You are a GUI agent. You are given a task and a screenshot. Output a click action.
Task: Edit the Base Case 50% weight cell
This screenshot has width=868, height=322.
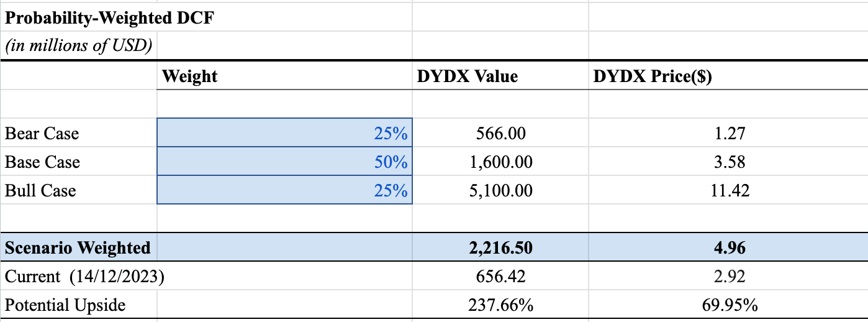[284, 161]
